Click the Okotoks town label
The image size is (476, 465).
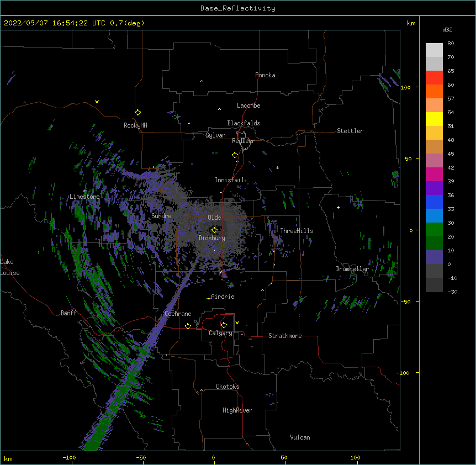point(228,387)
